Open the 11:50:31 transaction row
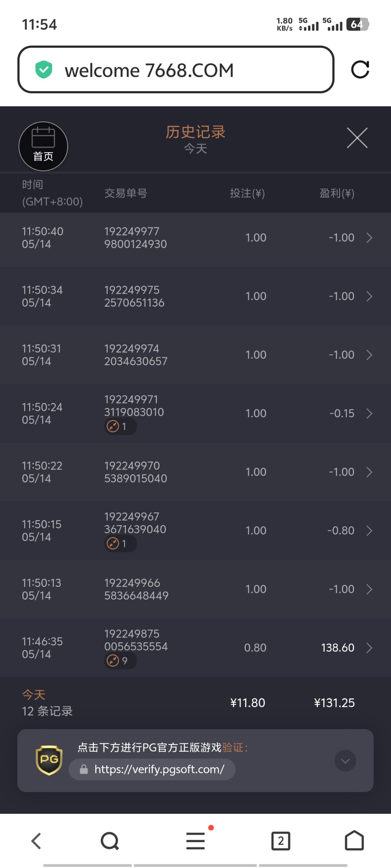Image resolution: width=391 pixels, height=868 pixels. click(195, 355)
